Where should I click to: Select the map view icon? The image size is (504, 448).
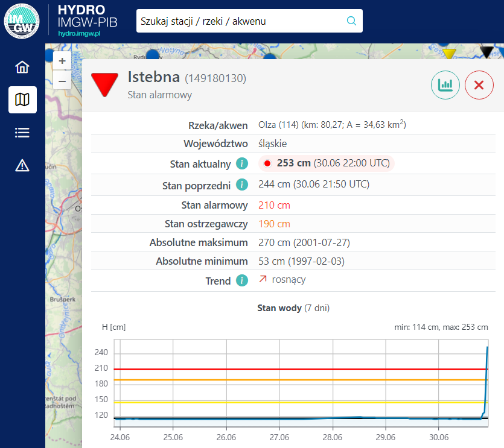pyautogui.click(x=22, y=99)
